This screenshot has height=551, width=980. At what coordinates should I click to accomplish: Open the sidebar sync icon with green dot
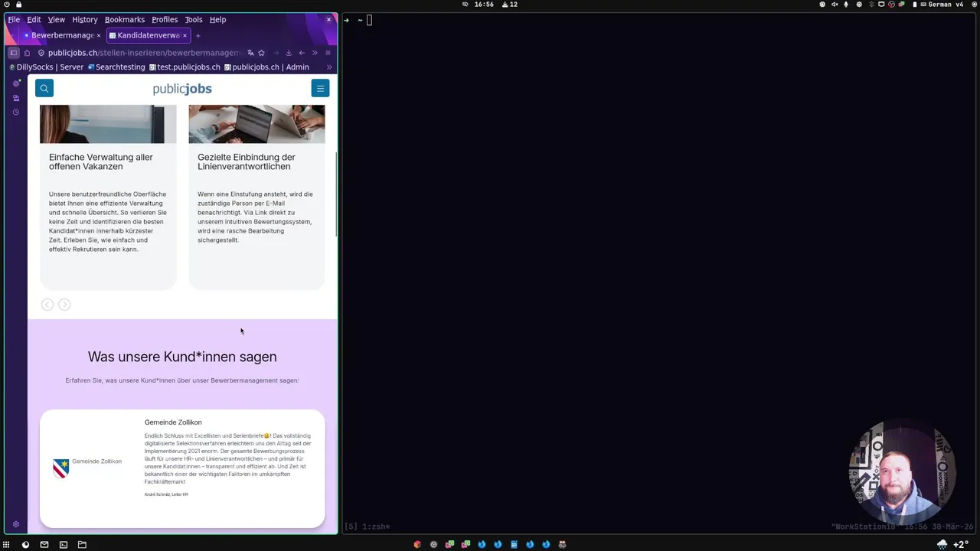click(15, 83)
